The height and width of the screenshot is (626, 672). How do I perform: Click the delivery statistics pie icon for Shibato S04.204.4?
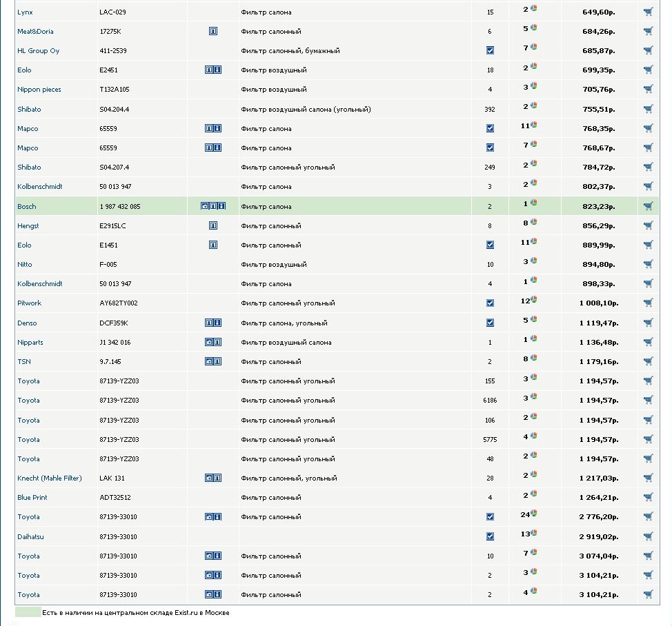(533, 105)
